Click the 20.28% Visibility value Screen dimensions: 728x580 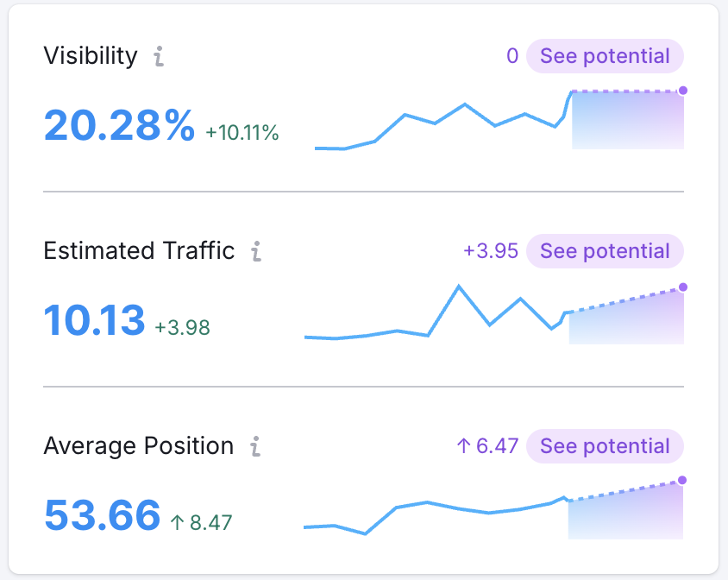tap(119, 126)
